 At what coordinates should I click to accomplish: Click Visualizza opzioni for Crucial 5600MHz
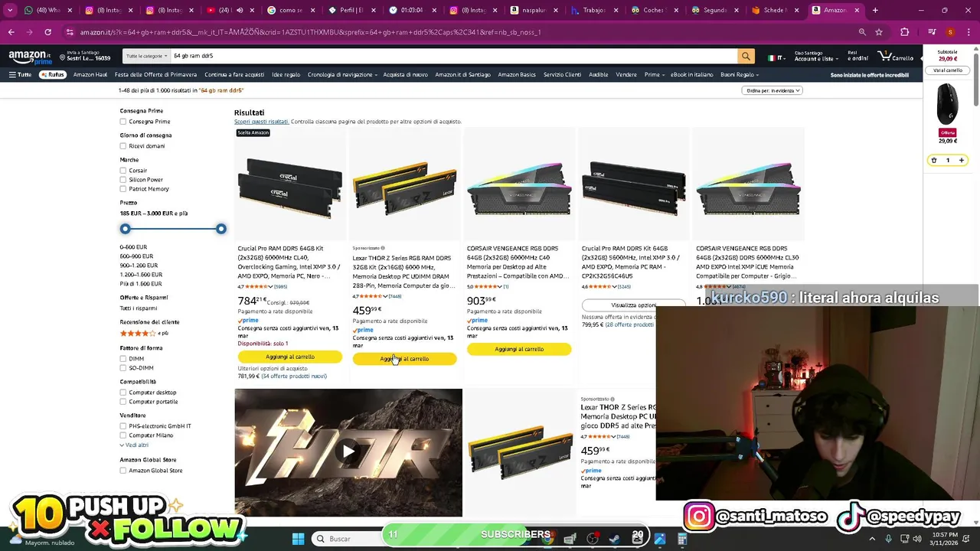pos(633,305)
